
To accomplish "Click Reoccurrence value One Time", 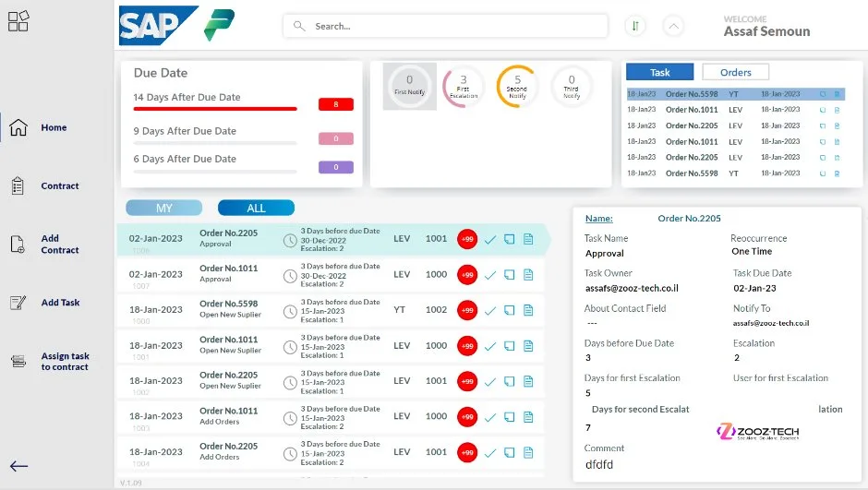I will click(x=752, y=251).
